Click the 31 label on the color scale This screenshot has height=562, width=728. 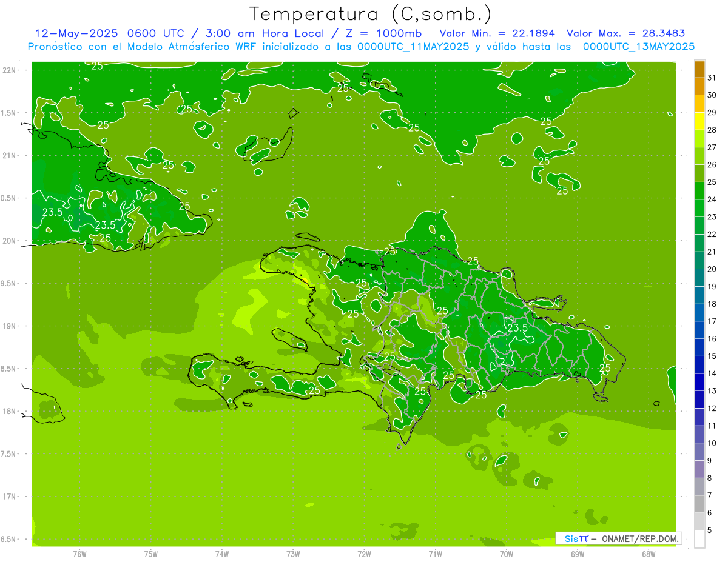point(712,77)
